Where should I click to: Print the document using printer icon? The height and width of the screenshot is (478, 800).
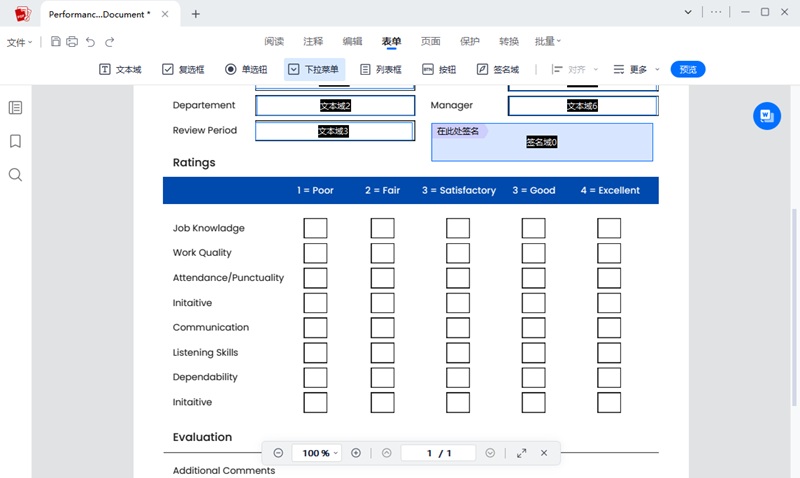tap(72, 41)
